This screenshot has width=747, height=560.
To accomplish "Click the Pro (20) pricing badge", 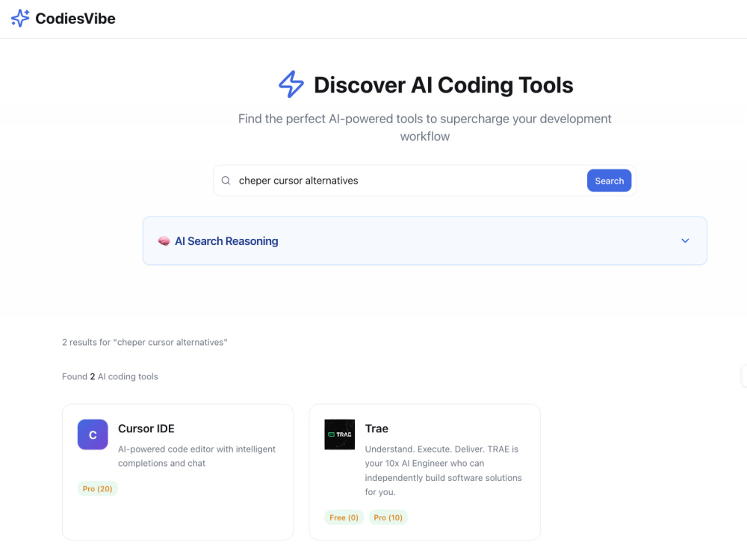I will pyautogui.click(x=97, y=488).
